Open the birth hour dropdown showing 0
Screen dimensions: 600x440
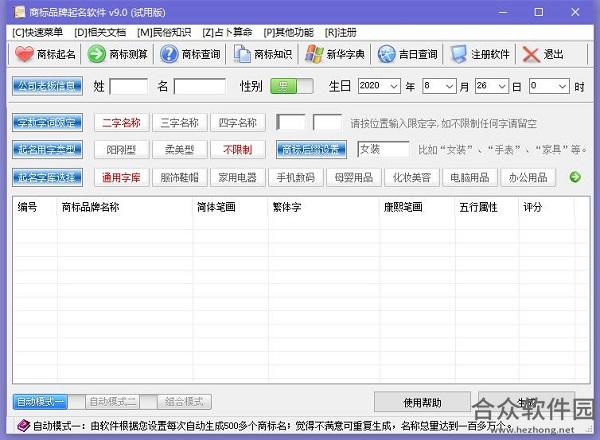[x=549, y=86]
